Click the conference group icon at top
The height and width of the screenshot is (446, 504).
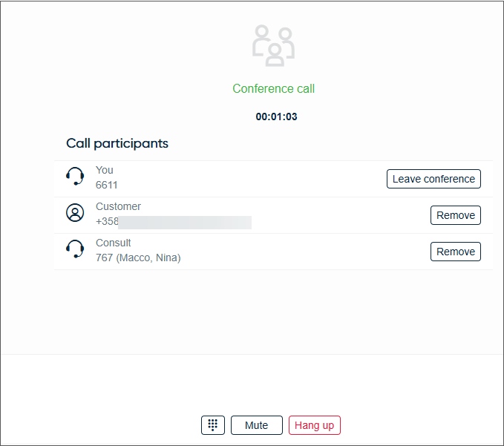(x=274, y=45)
